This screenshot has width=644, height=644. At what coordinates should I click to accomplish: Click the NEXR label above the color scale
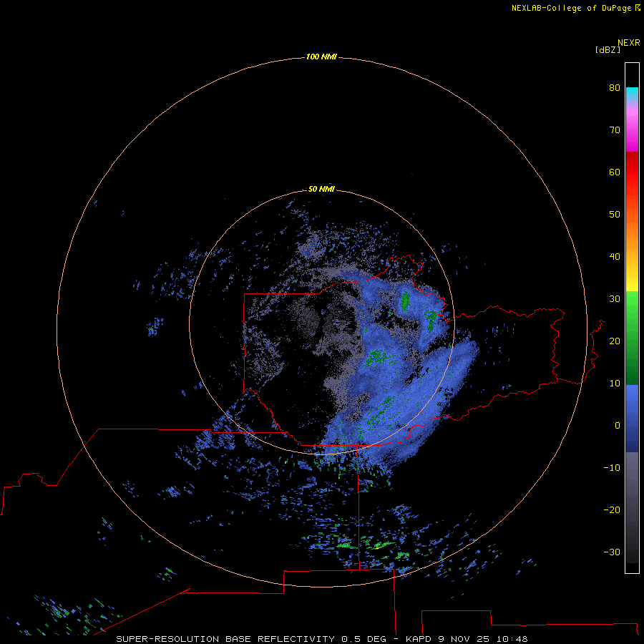click(x=629, y=43)
